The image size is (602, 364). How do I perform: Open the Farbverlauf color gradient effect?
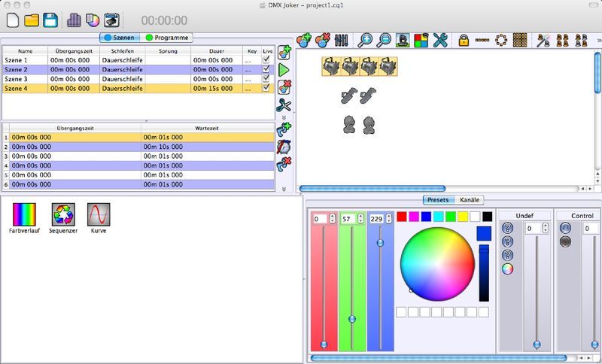[24, 218]
